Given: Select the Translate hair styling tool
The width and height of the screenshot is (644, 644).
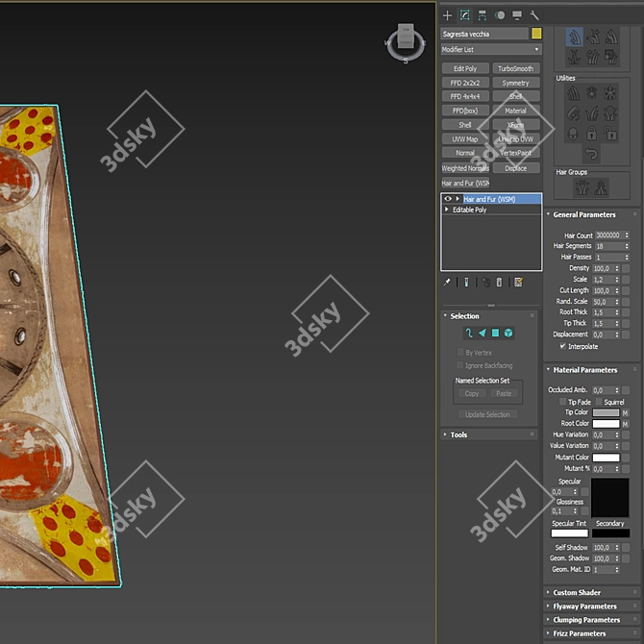Looking at the screenshot, I should point(574,37).
